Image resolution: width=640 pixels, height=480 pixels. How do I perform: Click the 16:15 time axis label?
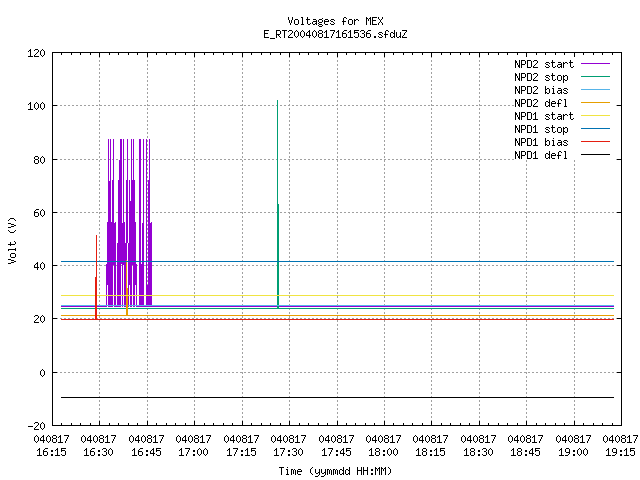point(51,452)
